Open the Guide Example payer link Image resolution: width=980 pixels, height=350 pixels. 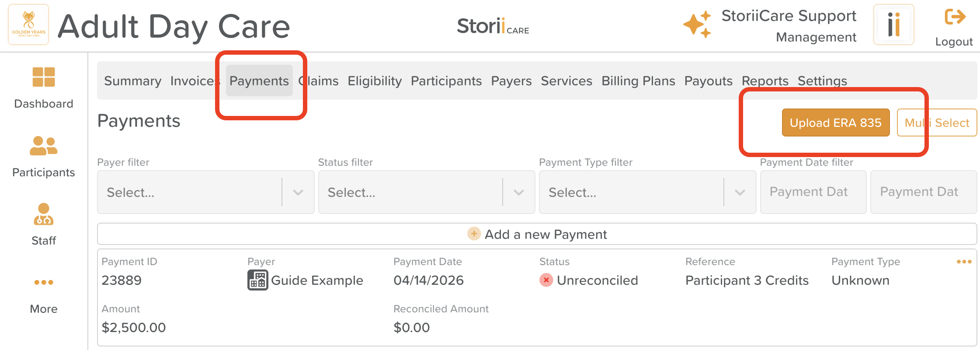pos(317,280)
